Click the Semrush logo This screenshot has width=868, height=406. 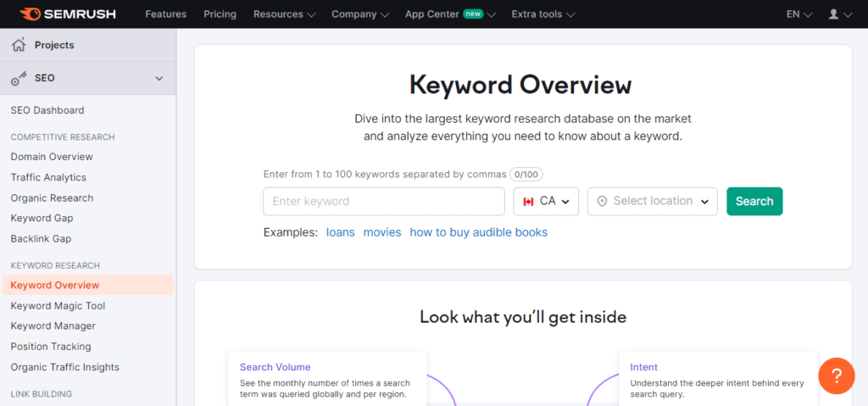pyautogui.click(x=68, y=14)
